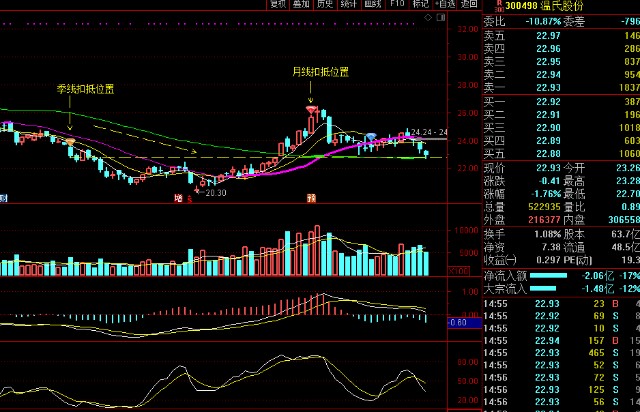Click the 买二 price 22.91
Screen dimensions: 640x412
pos(548,115)
